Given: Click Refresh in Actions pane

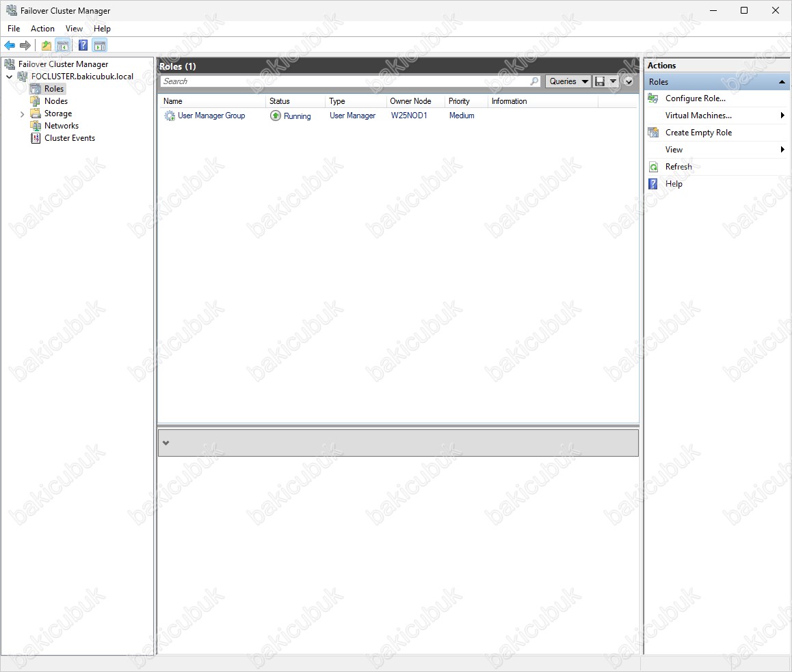Looking at the screenshot, I should coord(678,167).
